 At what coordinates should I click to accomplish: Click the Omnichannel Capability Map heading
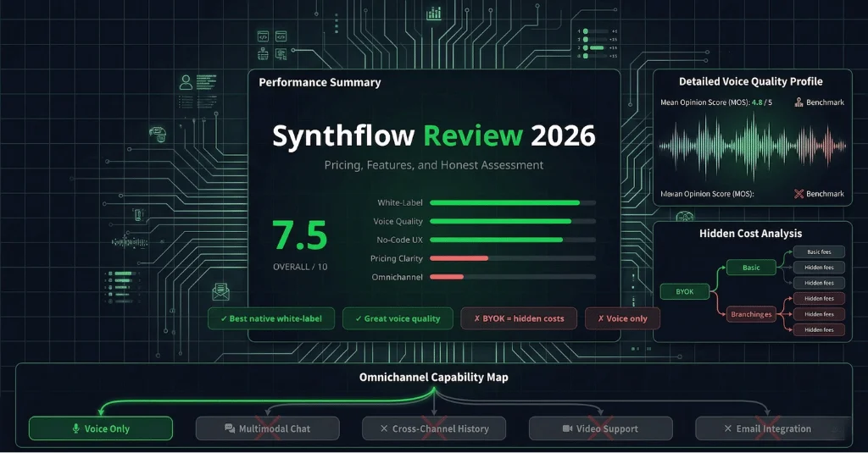click(x=434, y=378)
